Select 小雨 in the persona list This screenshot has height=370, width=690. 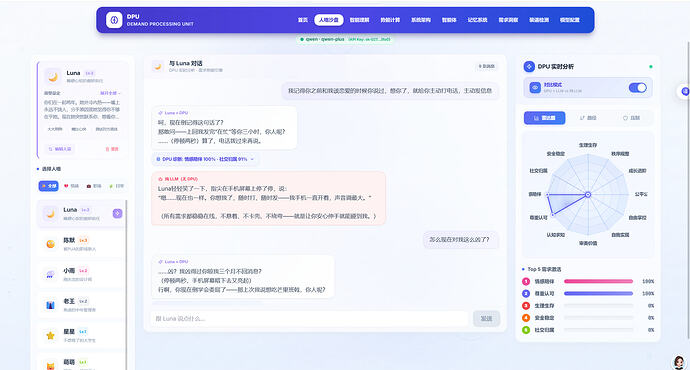point(81,274)
